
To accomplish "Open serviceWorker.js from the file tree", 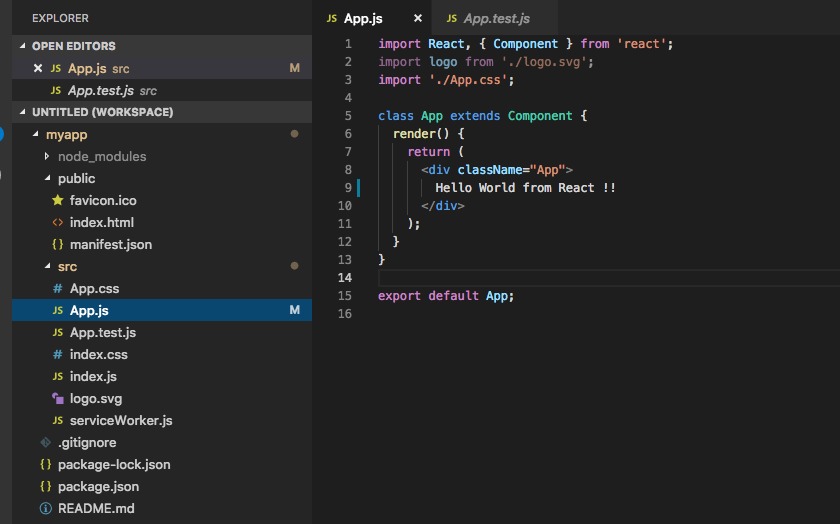I will (120, 421).
